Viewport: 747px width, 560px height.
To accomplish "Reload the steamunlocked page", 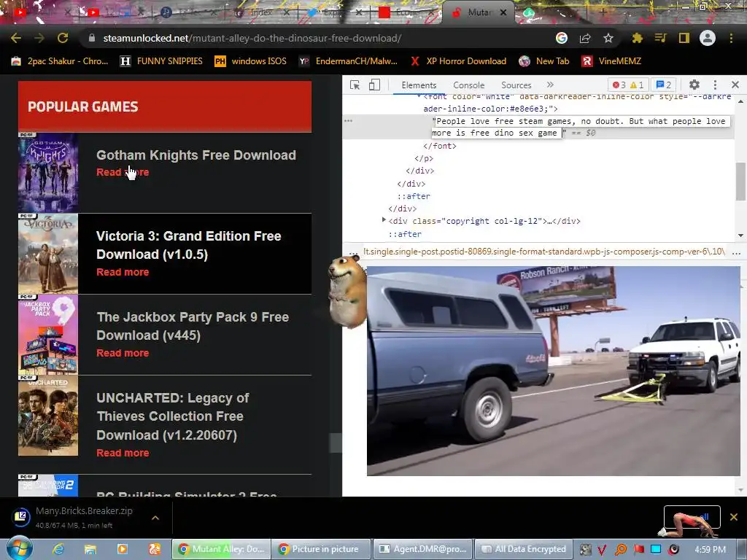I will [x=63, y=38].
